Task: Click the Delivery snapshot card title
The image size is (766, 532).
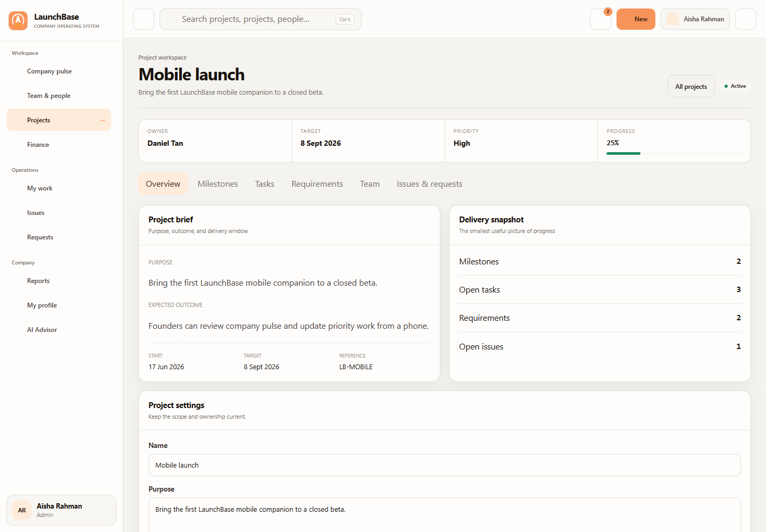Action: click(x=492, y=220)
